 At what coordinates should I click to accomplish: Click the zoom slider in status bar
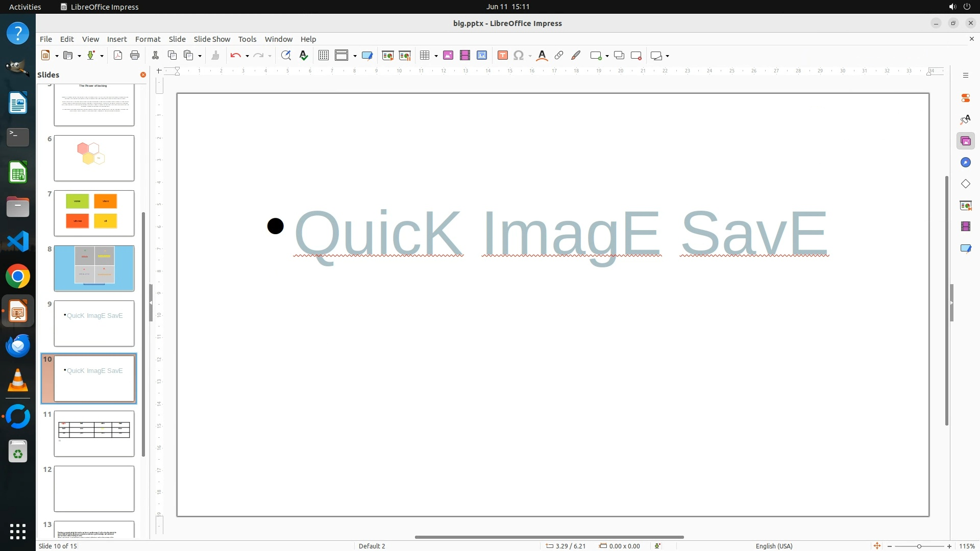point(919,546)
